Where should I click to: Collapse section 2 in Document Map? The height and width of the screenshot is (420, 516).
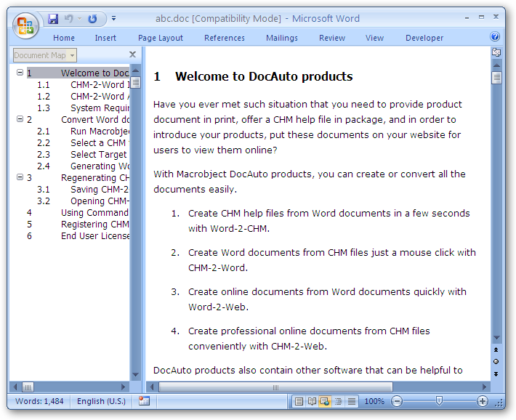pyautogui.click(x=20, y=119)
